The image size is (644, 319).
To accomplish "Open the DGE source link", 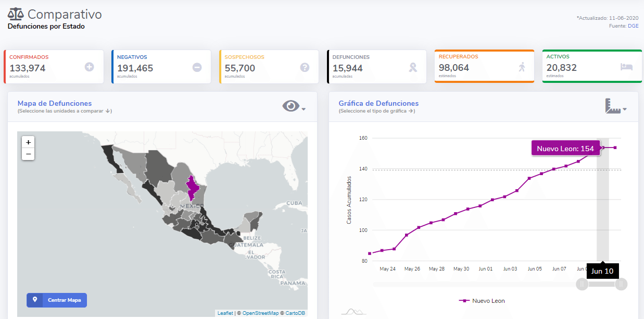I will pyautogui.click(x=633, y=26).
